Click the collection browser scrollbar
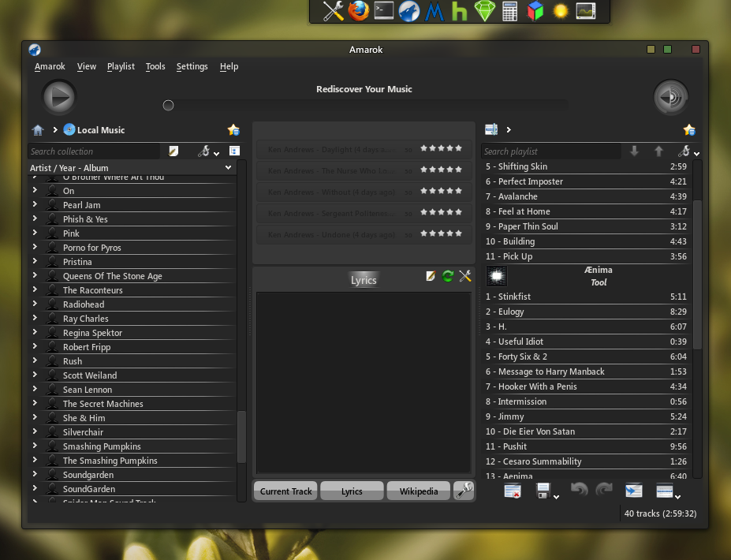 (241, 437)
